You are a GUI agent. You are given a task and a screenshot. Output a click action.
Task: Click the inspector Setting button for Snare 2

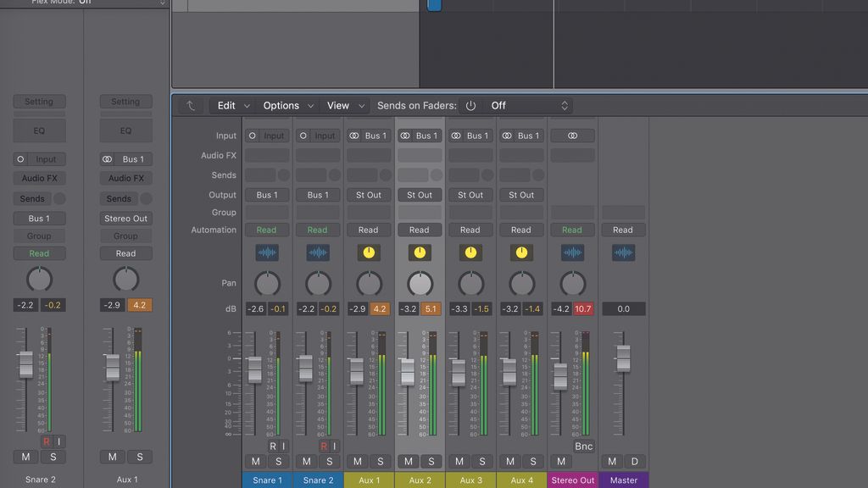pyautogui.click(x=39, y=102)
